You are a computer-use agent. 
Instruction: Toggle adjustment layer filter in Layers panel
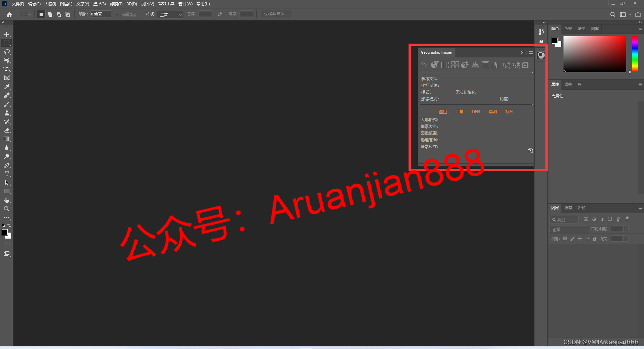(594, 219)
